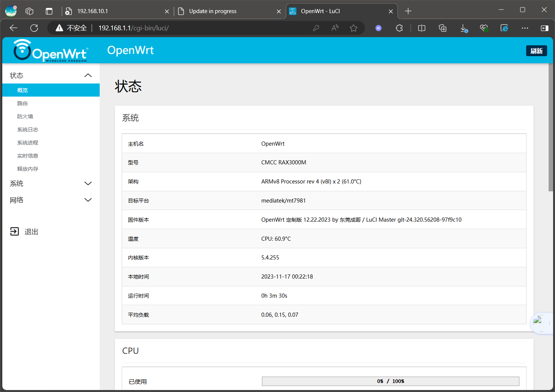Click the OpenWrt logo in header
The image size is (555, 392).
(50, 51)
